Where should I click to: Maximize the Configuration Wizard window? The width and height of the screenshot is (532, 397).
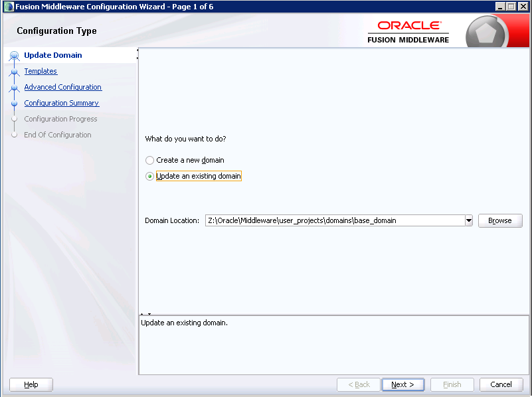511,7
